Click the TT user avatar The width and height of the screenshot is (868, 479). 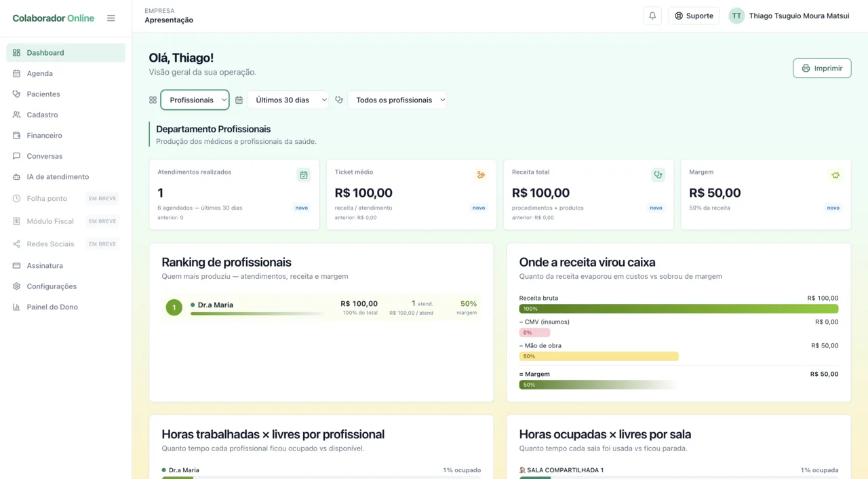coord(736,16)
